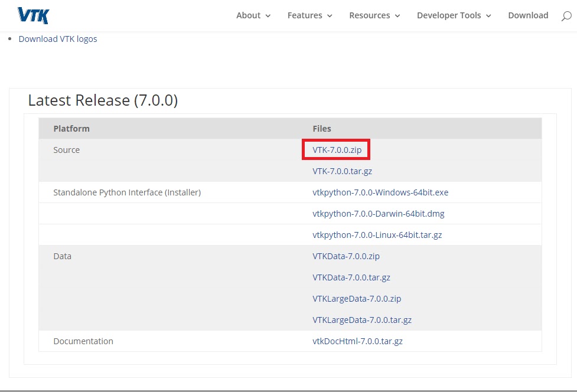Click the VTK logo
This screenshot has width=577, height=392.
(x=33, y=15)
